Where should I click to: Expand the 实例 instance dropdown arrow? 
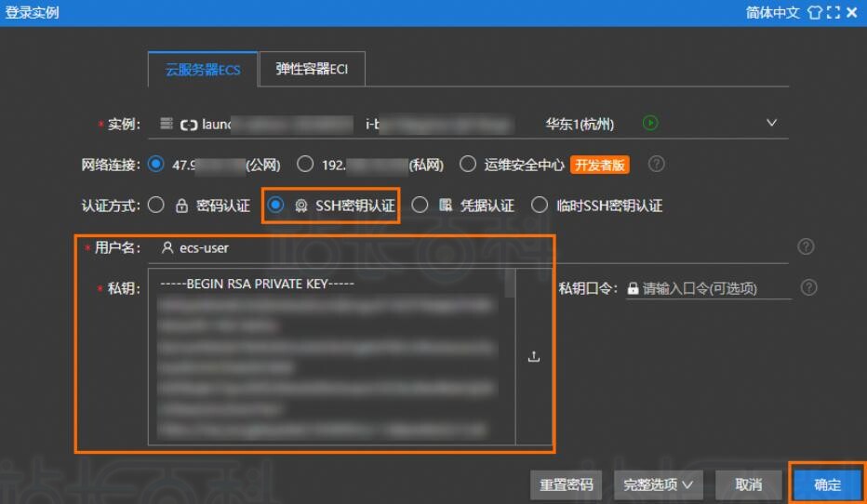pyautogui.click(x=770, y=124)
